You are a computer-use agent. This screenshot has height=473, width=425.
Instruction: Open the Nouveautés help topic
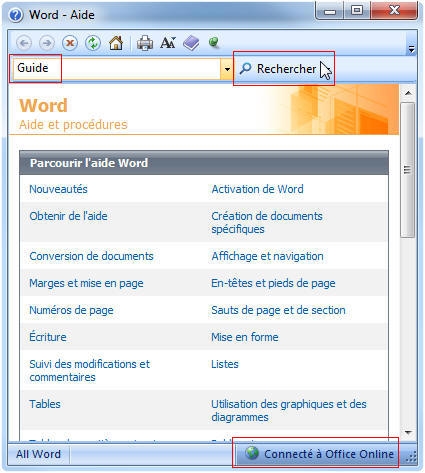tap(58, 189)
